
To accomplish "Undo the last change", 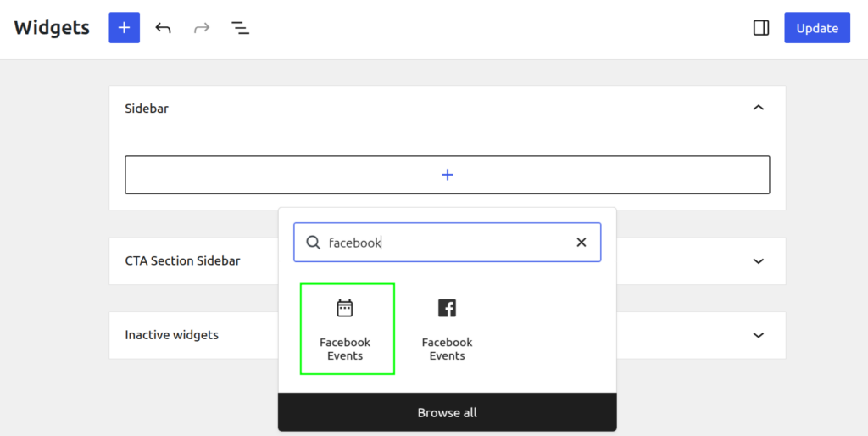I will [x=163, y=28].
